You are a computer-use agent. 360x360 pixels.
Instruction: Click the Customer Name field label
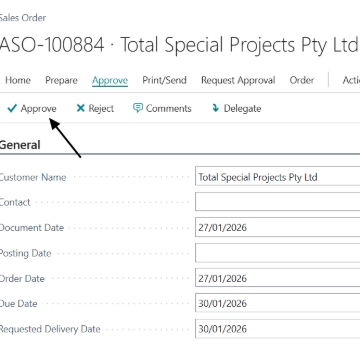pos(33,177)
